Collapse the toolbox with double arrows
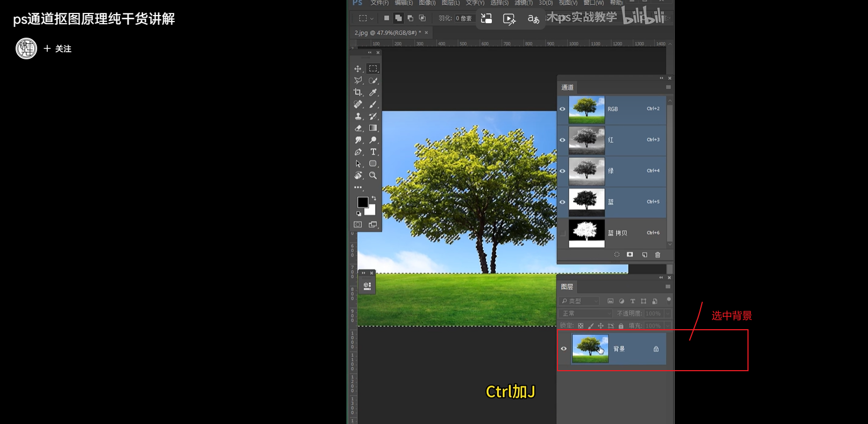 pos(370,53)
